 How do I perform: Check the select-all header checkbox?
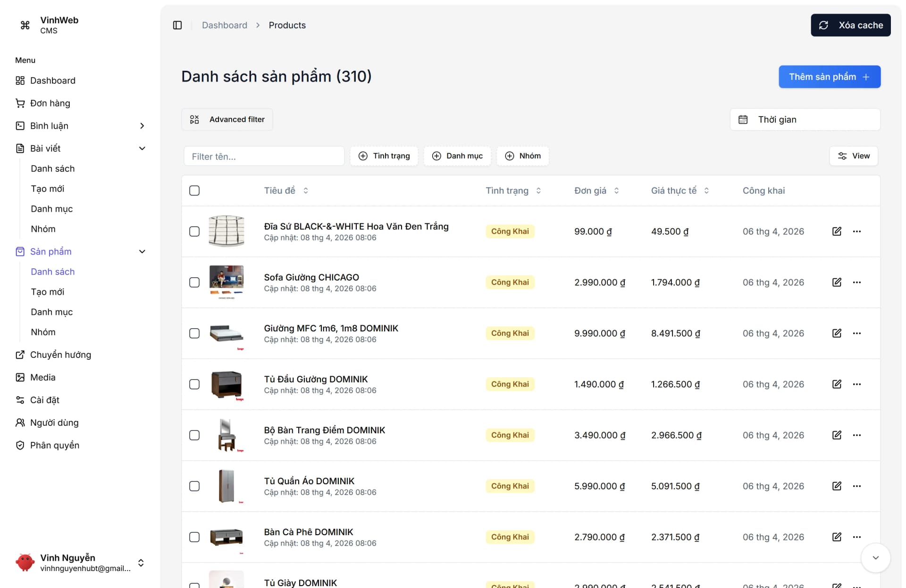point(194,190)
